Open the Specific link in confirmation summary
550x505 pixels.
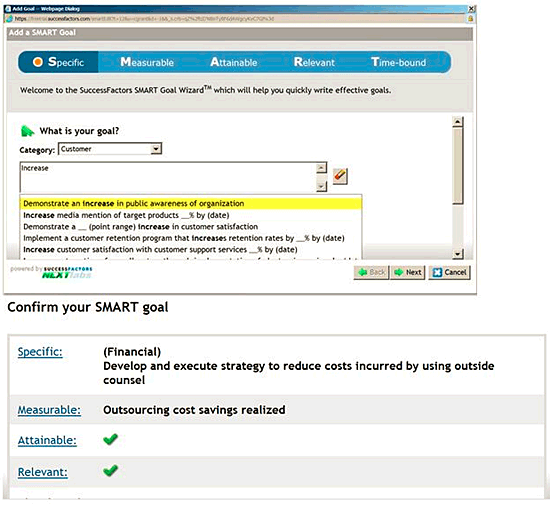tap(40, 351)
